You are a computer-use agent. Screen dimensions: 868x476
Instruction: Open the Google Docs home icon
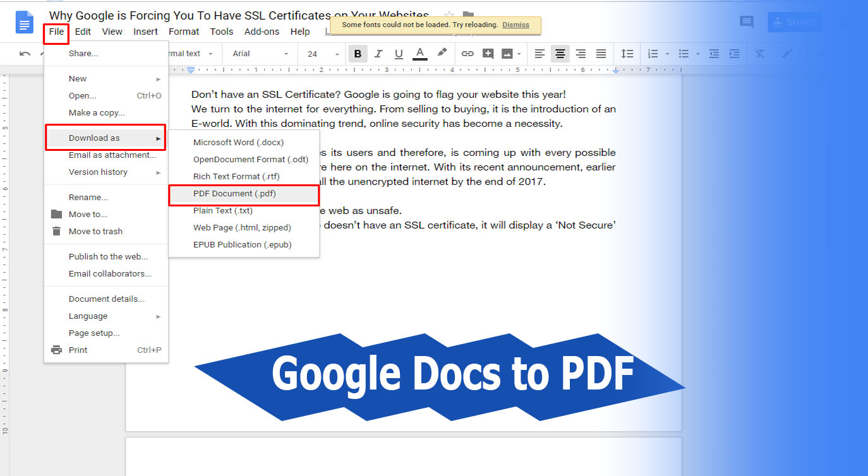point(25,23)
